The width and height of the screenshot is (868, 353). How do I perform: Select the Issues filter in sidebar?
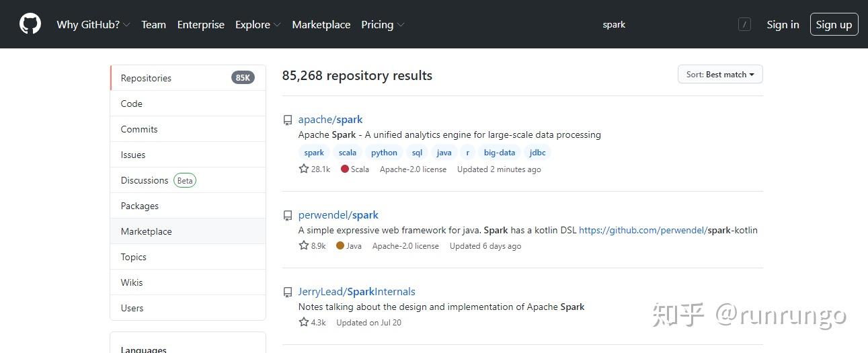[x=188, y=155]
